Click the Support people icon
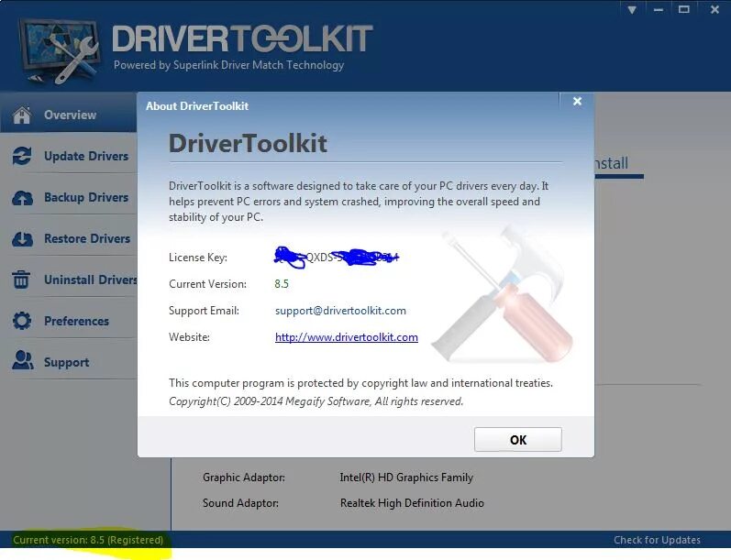Image resolution: width=731 pixels, height=560 pixels. coord(22,360)
